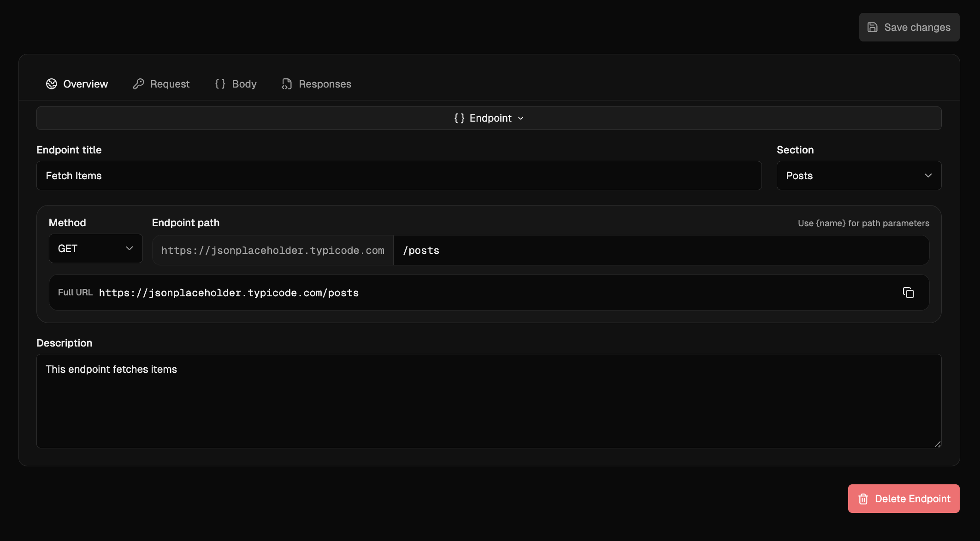
Task: Switch to the Body tab
Action: [236, 84]
